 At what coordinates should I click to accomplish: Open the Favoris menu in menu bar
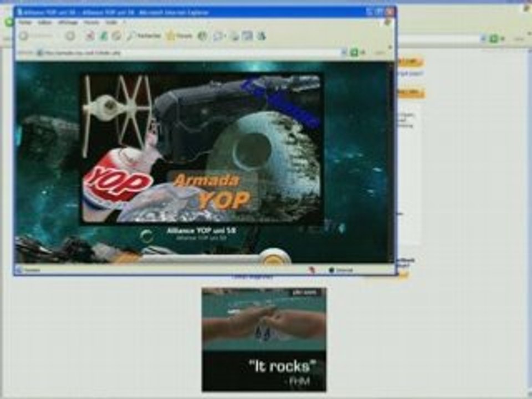tap(91, 22)
